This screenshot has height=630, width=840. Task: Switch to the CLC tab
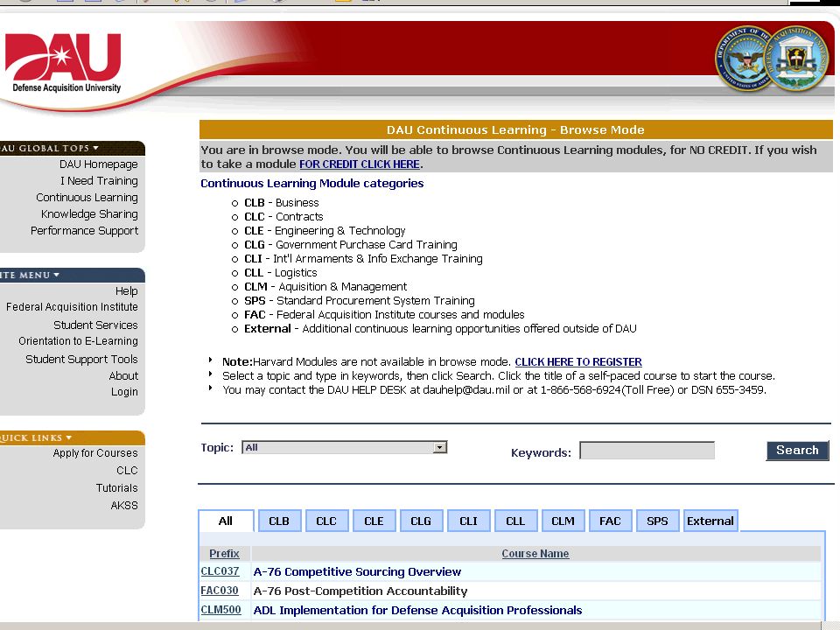pos(326,521)
